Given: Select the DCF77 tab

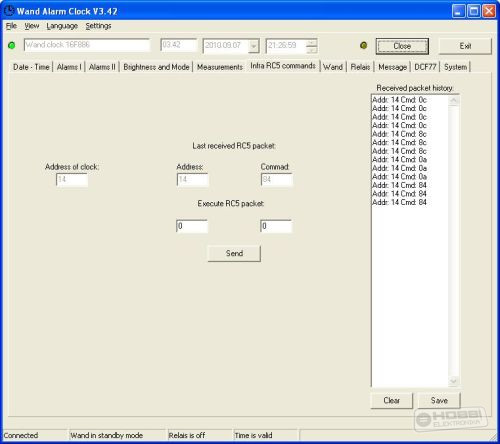Looking at the screenshot, I should pyautogui.click(x=425, y=67).
